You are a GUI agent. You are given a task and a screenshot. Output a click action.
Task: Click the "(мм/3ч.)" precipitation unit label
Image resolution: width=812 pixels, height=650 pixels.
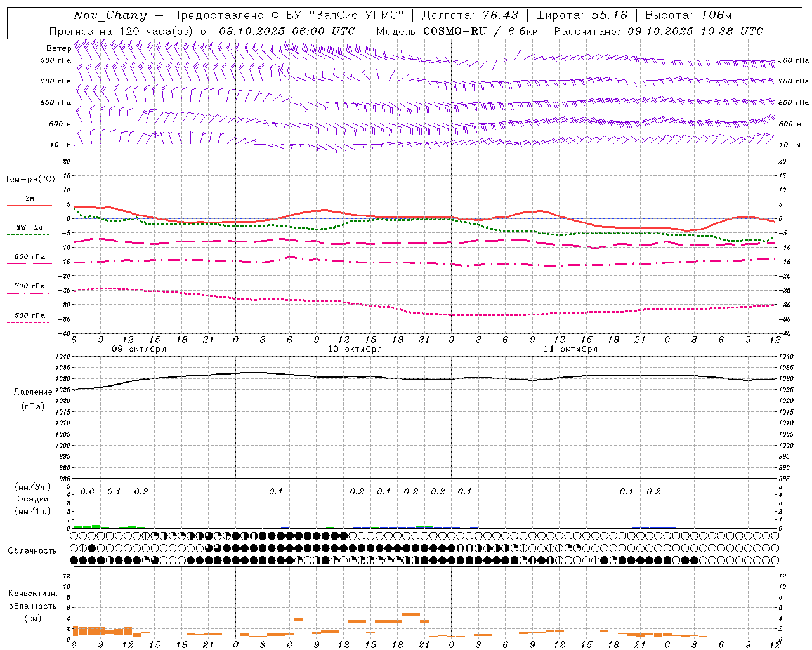(33, 487)
